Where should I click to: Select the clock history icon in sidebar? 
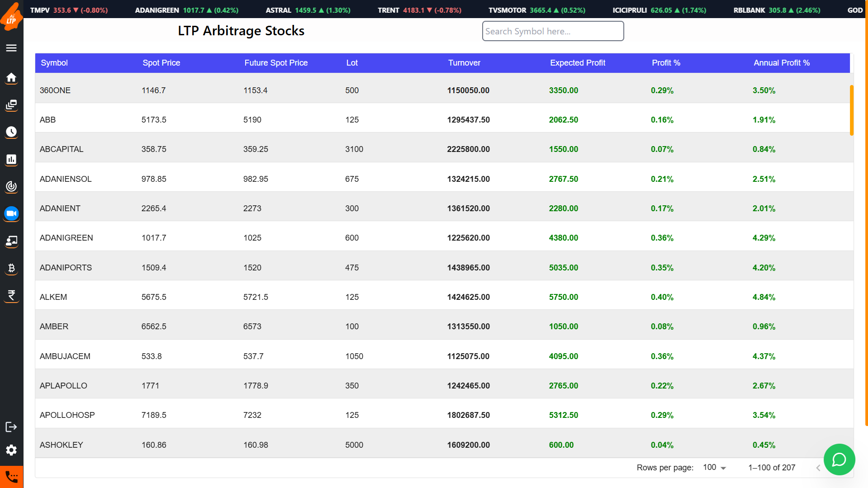pyautogui.click(x=11, y=132)
